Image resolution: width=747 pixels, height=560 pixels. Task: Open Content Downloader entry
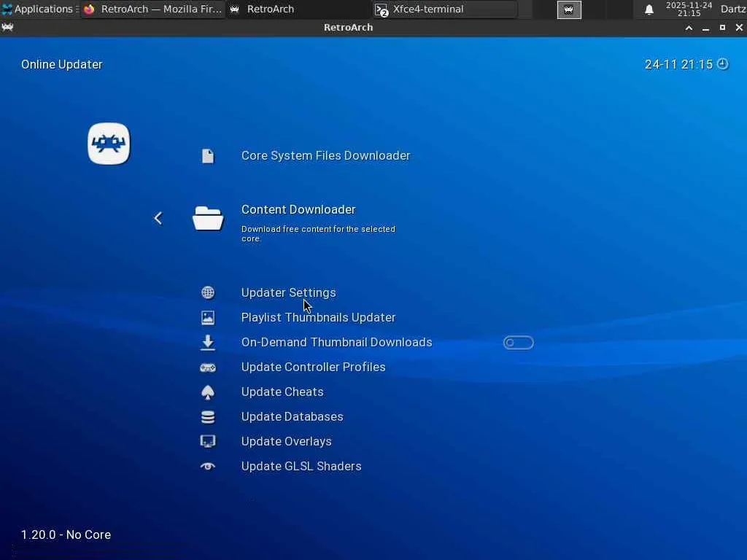point(298,209)
